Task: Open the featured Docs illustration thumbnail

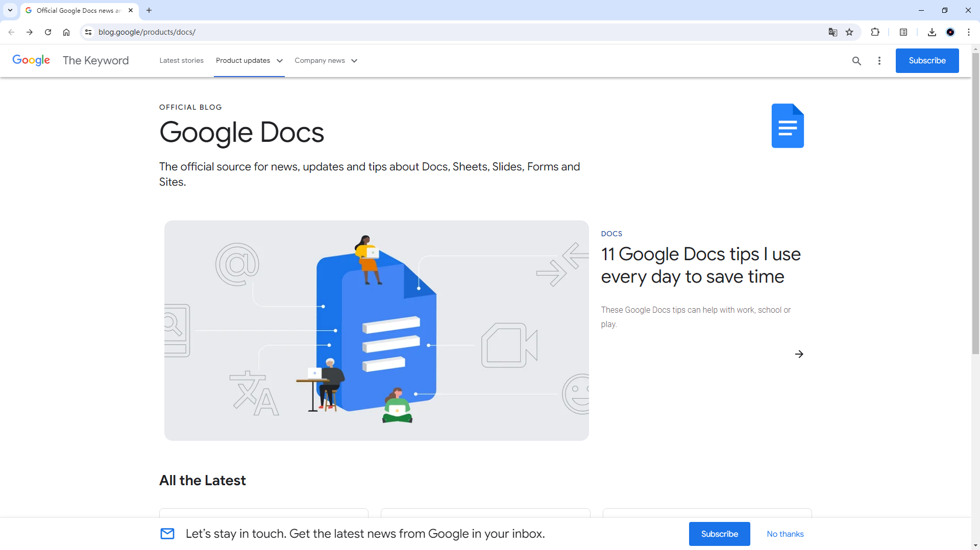Action: tap(377, 331)
